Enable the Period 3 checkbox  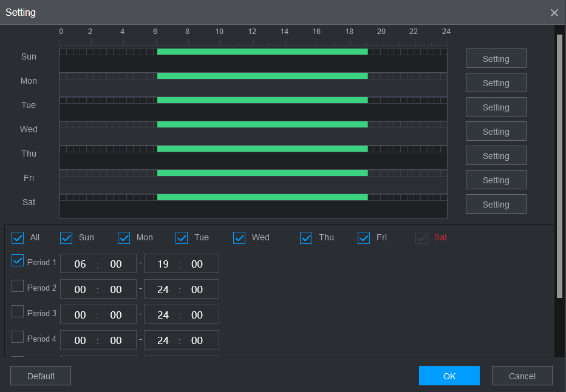18,312
